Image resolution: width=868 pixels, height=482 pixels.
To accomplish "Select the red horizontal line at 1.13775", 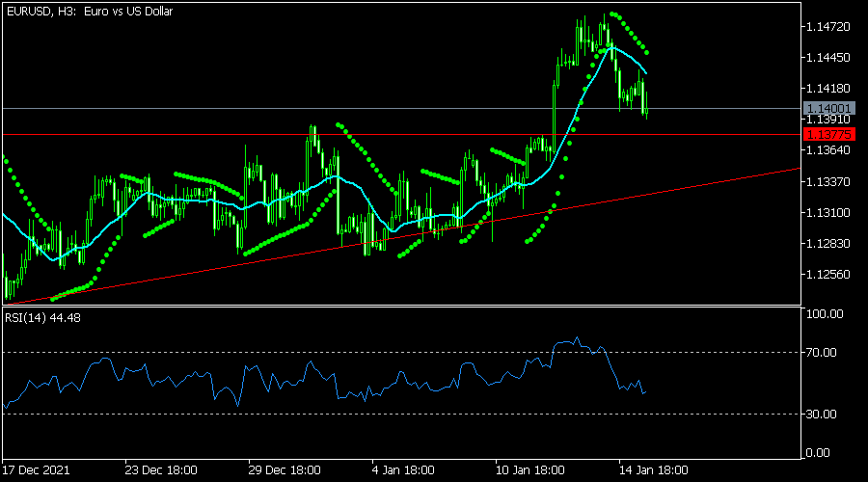I will coord(401,134).
